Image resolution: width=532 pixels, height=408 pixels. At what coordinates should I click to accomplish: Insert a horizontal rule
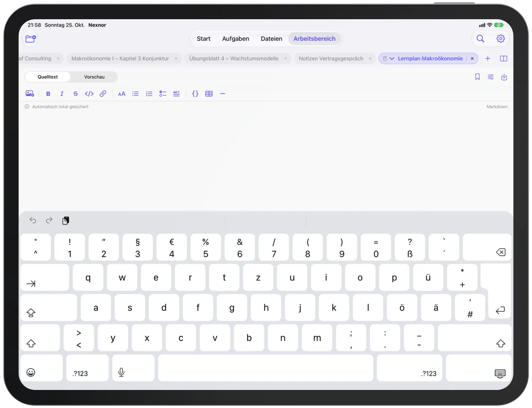point(223,94)
